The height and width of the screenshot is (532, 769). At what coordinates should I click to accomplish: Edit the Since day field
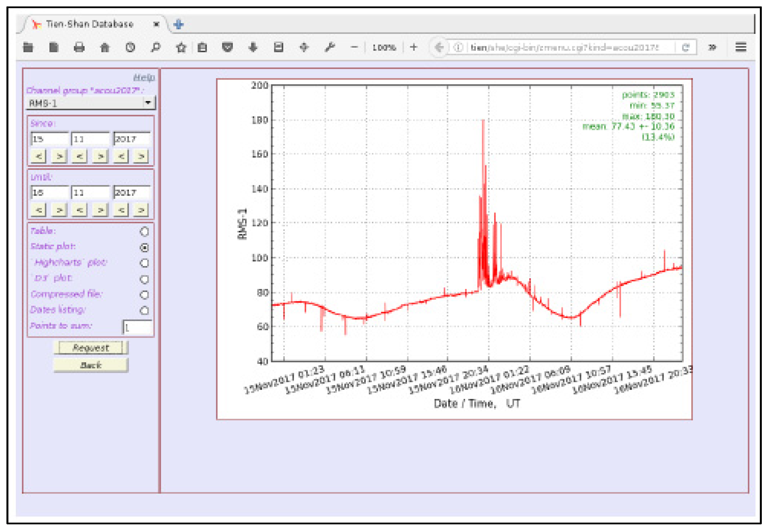click(x=50, y=139)
